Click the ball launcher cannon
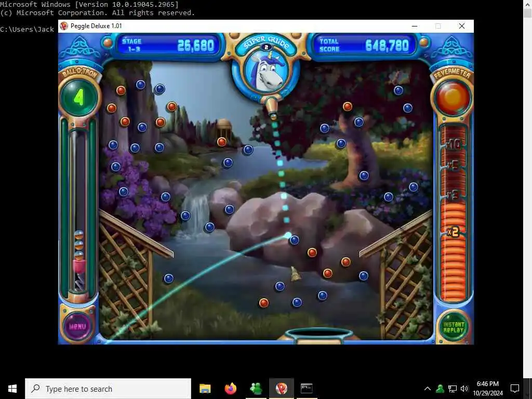Viewport: 532px width, 399px height. (272, 108)
